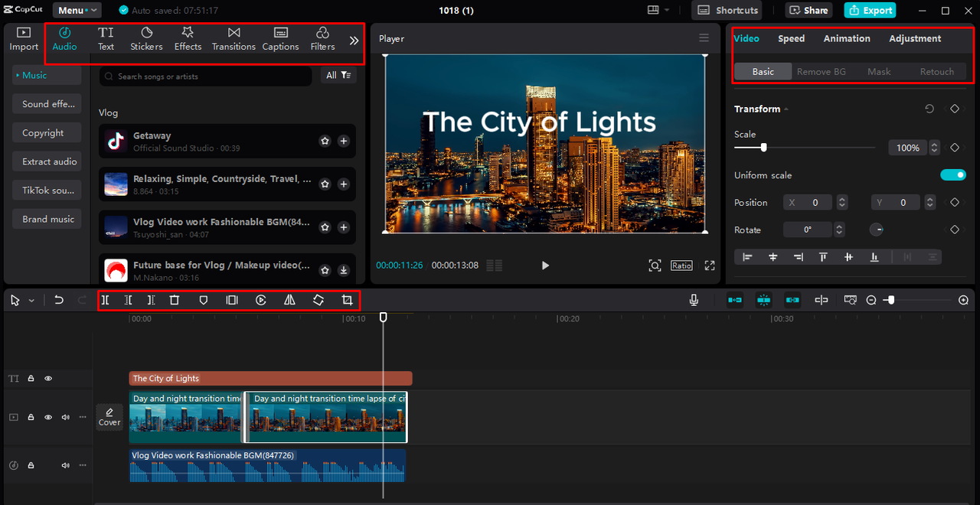
Task: Play the video preview
Action: tap(545, 266)
